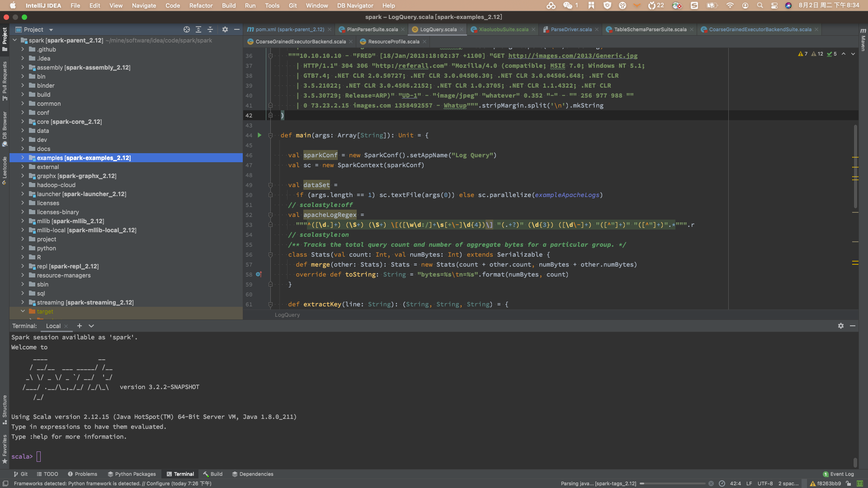Click the Expand All icon in Project panel

[x=198, y=29]
